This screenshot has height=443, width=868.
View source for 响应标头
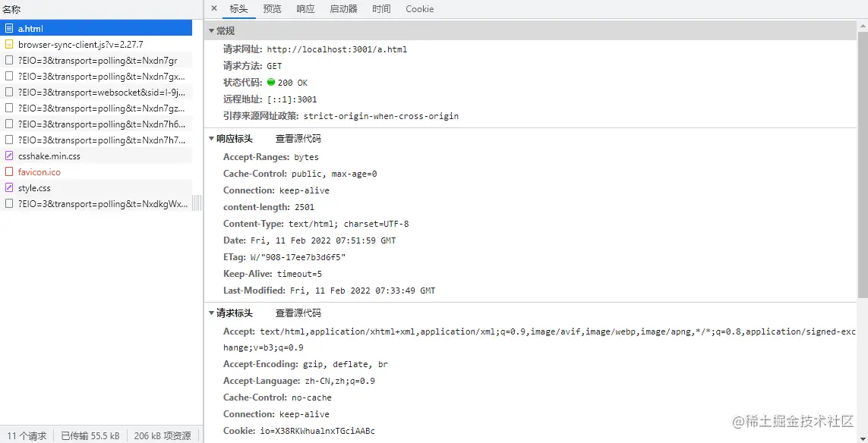tap(298, 139)
